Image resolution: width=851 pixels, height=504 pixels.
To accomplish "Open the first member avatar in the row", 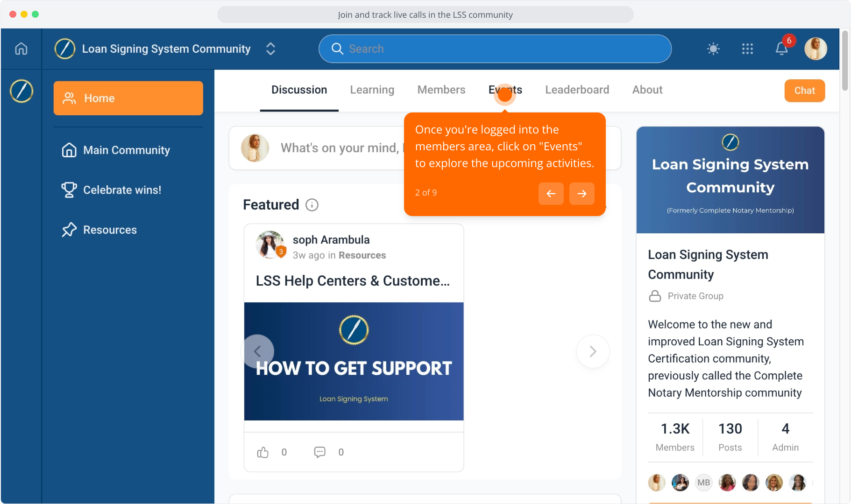I will point(656,483).
